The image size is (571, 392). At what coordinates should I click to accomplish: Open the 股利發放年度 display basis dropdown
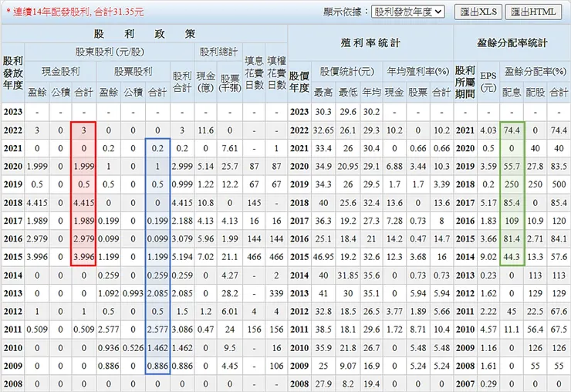click(408, 12)
